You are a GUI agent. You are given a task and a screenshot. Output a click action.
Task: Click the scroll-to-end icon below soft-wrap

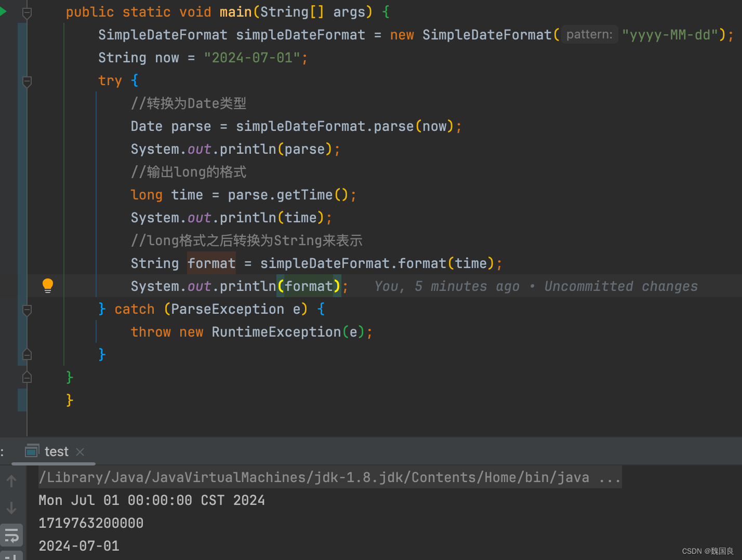pyautogui.click(x=11, y=556)
